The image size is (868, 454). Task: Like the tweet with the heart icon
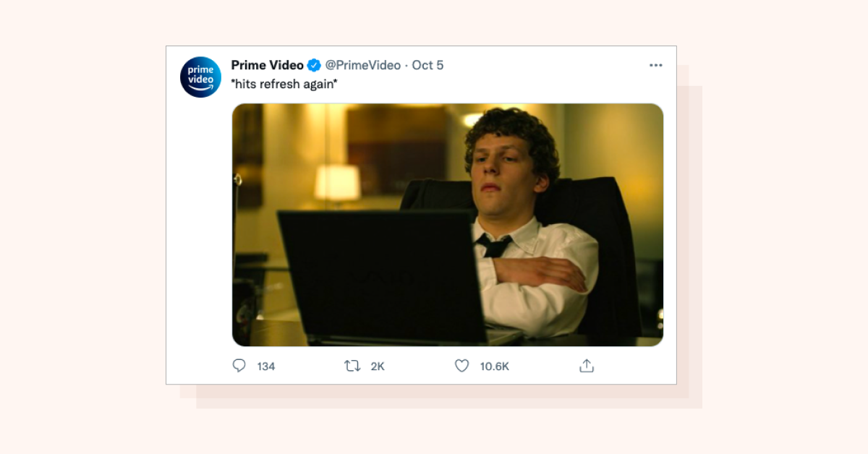(461, 366)
